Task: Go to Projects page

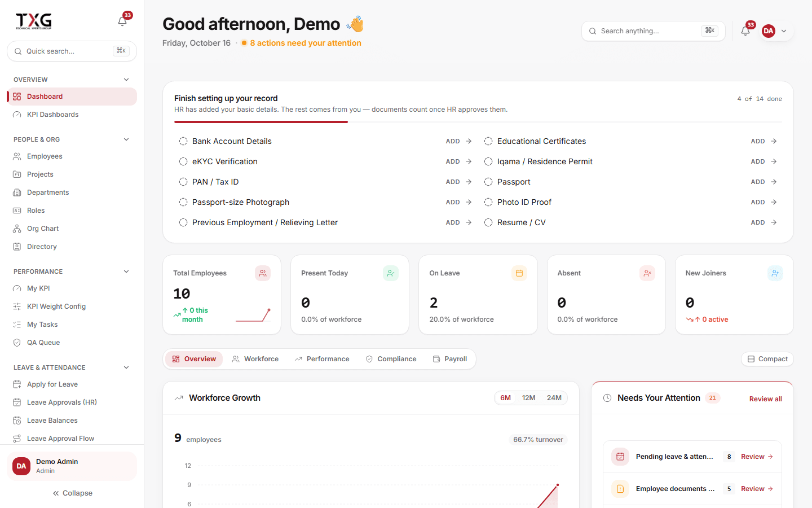Action: click(x=72, y=174)
